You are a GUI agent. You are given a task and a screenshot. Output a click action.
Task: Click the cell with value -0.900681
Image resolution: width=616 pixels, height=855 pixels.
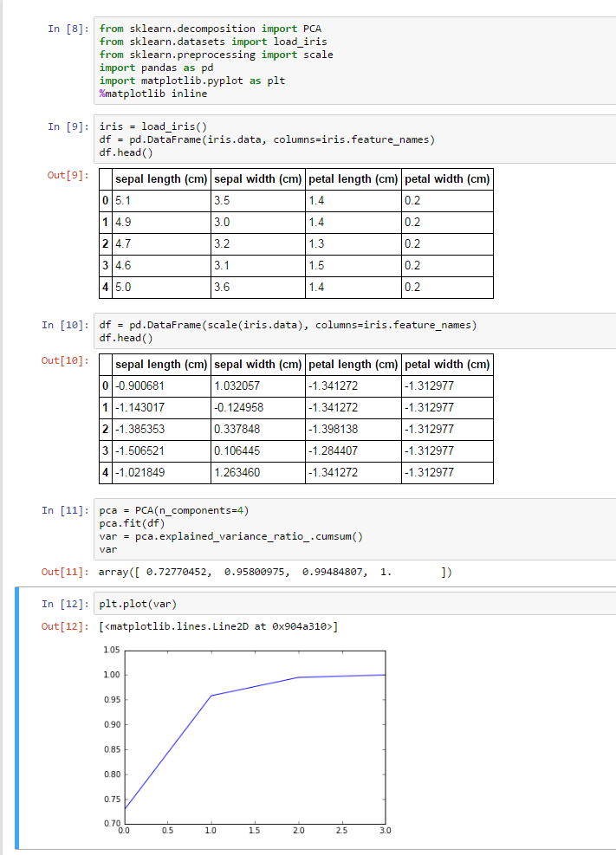[x=161, y=386]
